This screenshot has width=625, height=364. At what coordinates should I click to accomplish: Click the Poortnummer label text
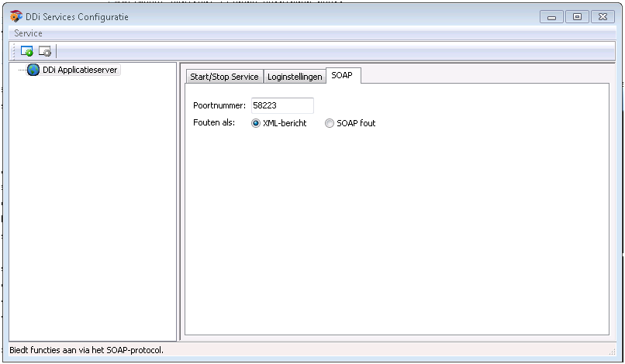coord(219,105)
